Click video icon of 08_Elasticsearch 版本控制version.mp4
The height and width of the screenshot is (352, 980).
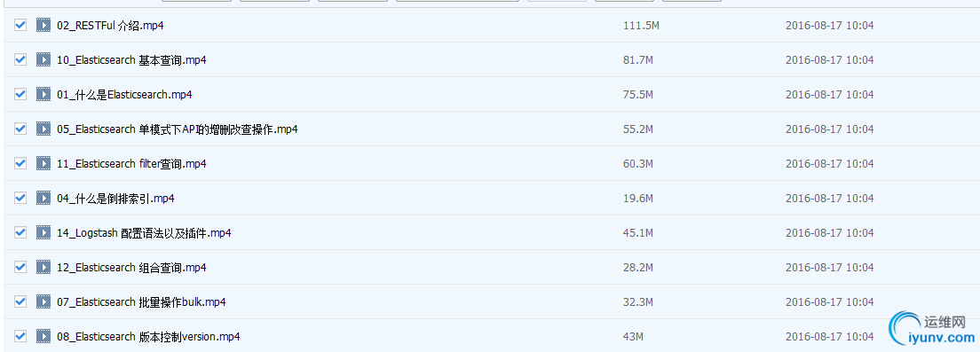43,336
